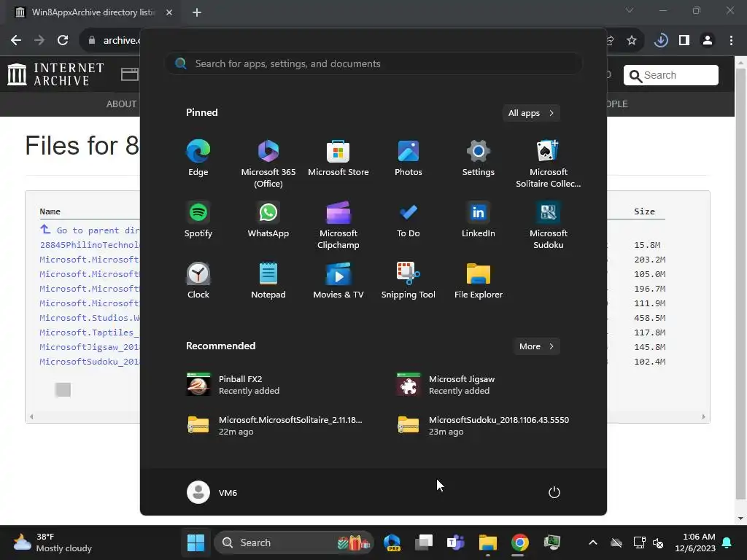Click the Internet Archive Search field
Viewport: 747px width, 560px height.
click(671, 75)
